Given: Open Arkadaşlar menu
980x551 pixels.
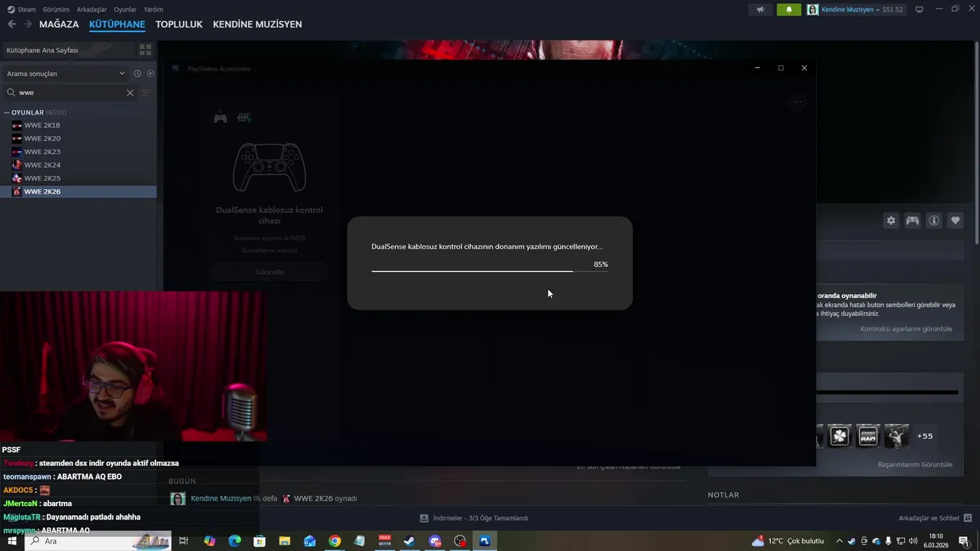Looking at the screenshot, I should click(92, 9).
